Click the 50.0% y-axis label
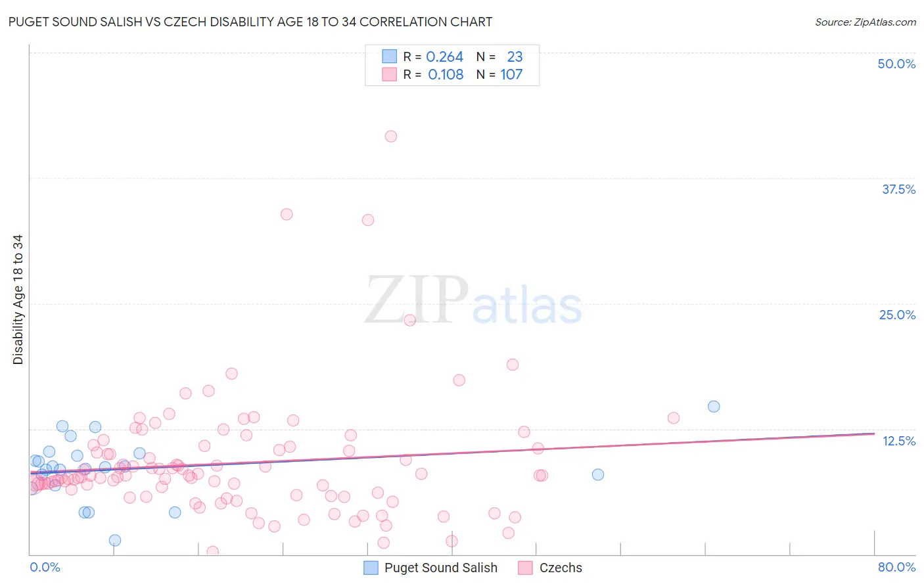This screenshot has height=586, width=924. [896, 64]
